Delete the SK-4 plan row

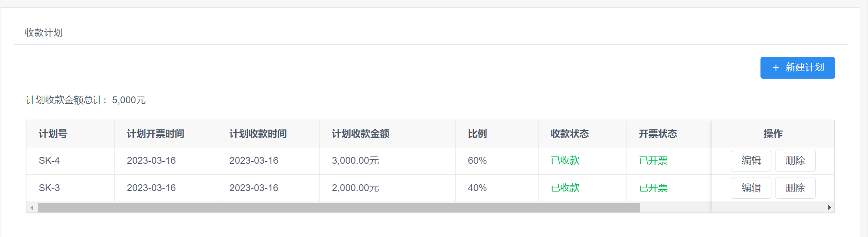point(795,161)
